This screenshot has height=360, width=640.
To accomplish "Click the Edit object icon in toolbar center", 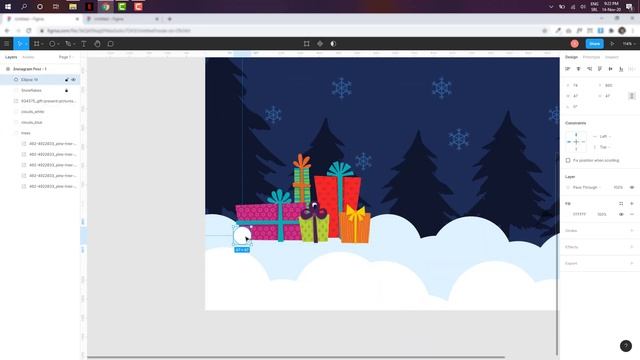I will click(x=307, y=44).
